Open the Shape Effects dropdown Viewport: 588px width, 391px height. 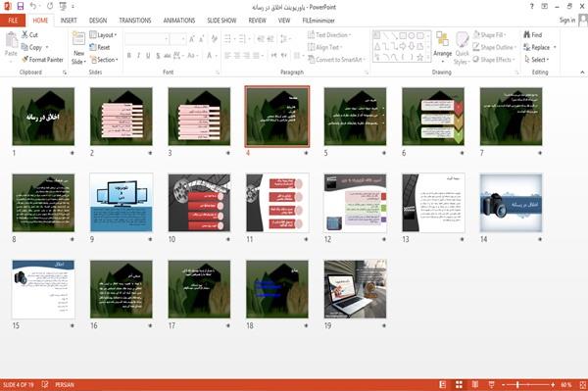(494, 60)
